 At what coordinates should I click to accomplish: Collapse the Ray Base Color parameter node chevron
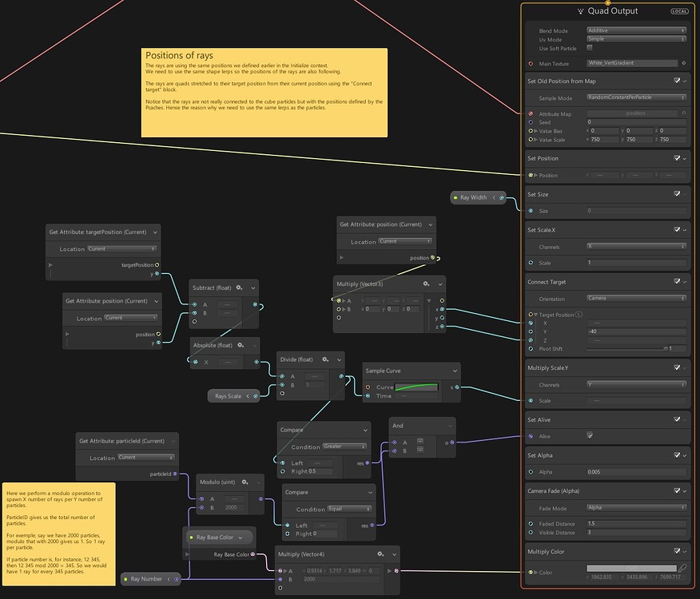tap(241, 537)
